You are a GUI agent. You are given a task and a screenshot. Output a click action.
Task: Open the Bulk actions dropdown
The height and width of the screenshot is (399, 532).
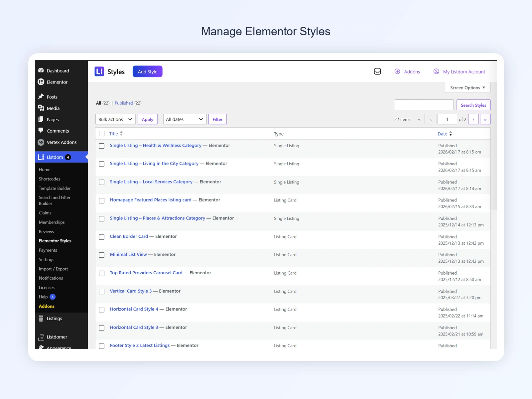[115, 119]
